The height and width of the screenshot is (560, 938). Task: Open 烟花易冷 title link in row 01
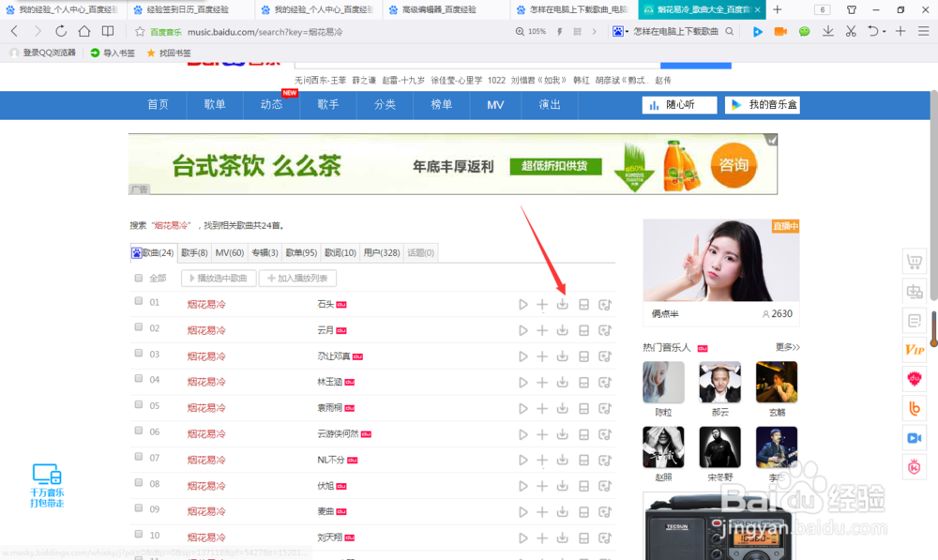tap(206, 305)
